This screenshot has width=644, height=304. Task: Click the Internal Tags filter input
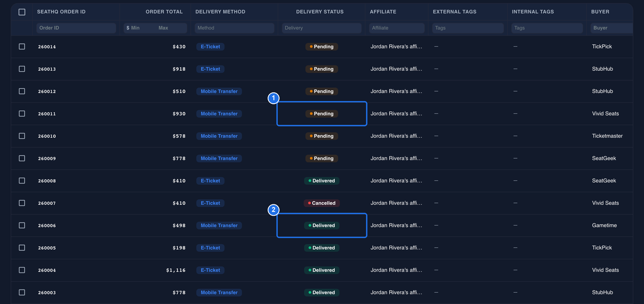[547, 28]
